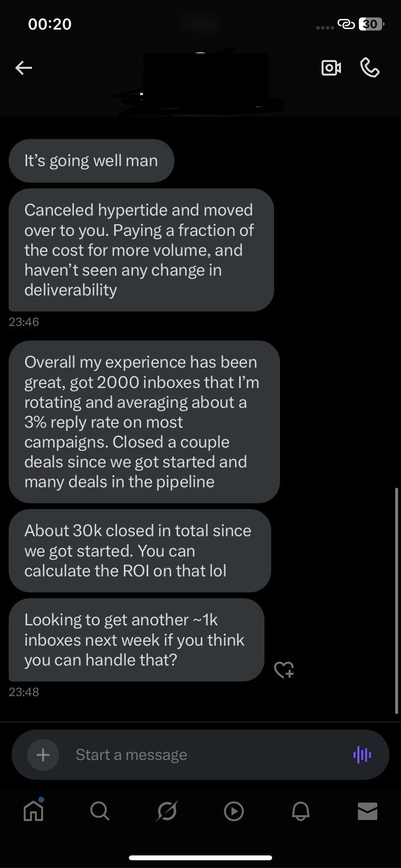Viewport: 401px width, 868px height.
Task: Add a heart reaction to last message
Action: [x=284, y=670]
